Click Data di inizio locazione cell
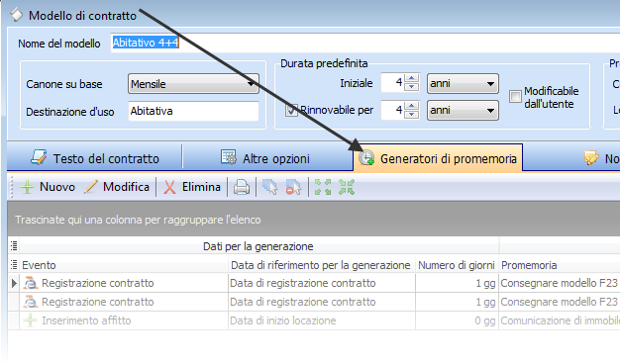This screenshot has height=364, width=620. 322,320
